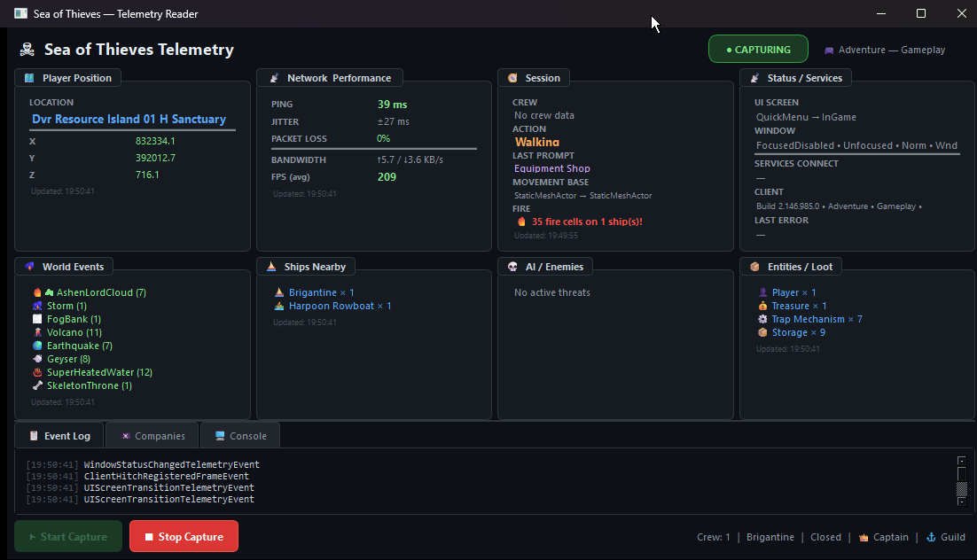Switch to the Companies tab

[x=152, y=436]
